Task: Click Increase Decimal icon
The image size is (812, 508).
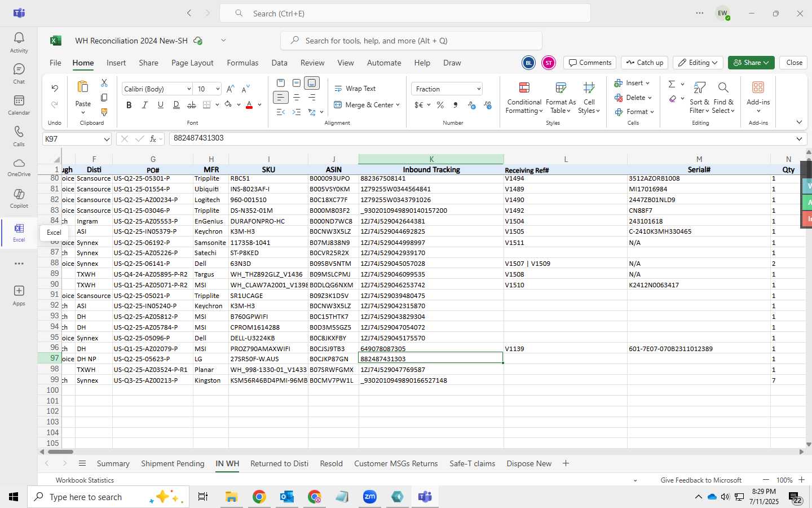Action: coord(472,105)
